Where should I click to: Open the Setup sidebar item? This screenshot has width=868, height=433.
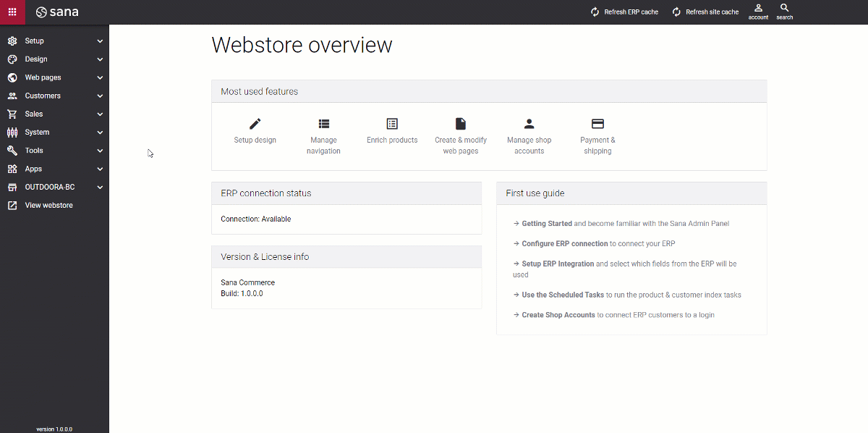coord(54,41)
